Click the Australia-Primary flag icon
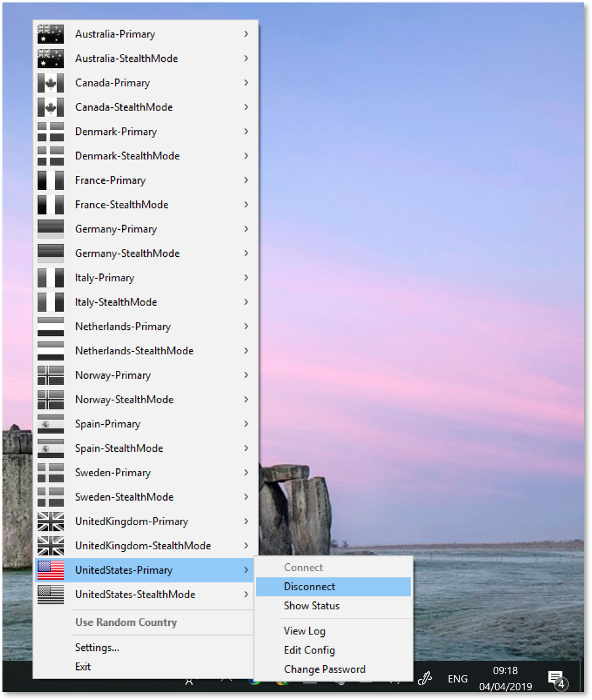 [50, 34]
